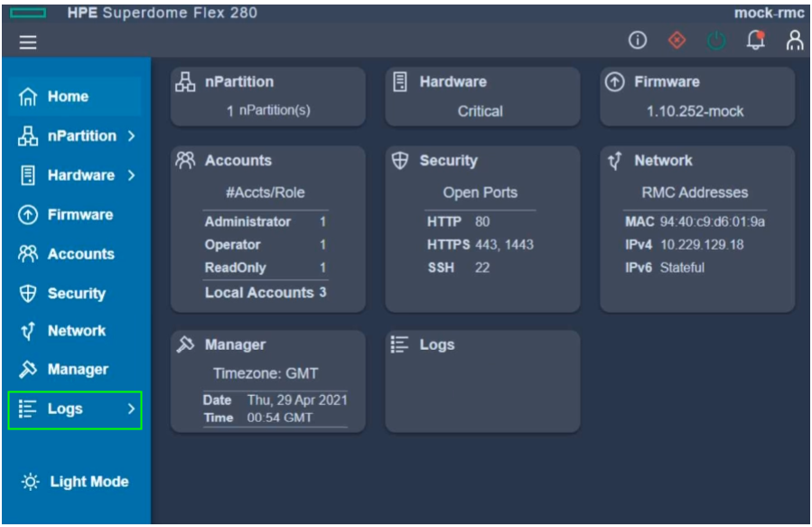Open the Firmware card title

click(667, 82)
